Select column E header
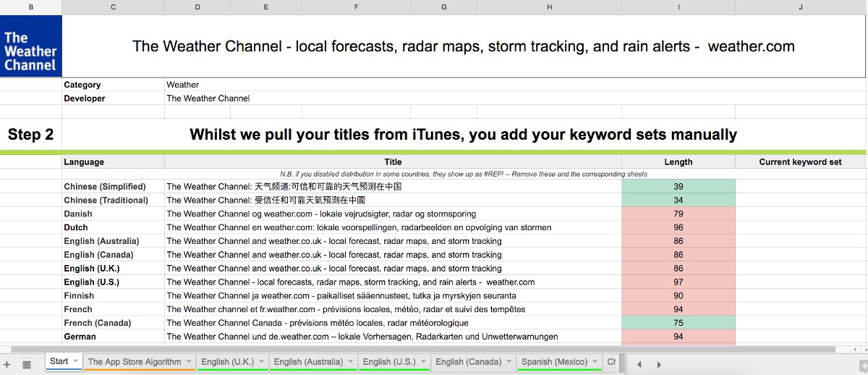This screenshot has width=868, height=375. click(266, 7)
